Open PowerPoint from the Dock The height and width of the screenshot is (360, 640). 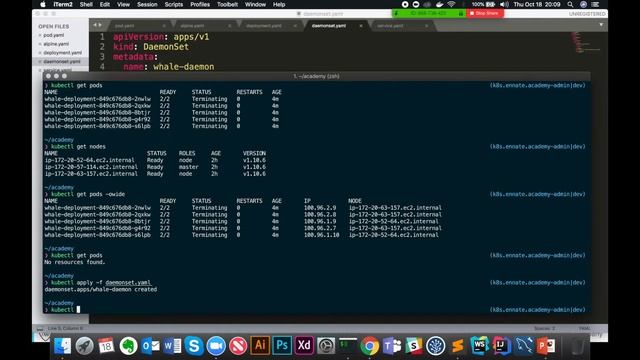pos(546,346)
